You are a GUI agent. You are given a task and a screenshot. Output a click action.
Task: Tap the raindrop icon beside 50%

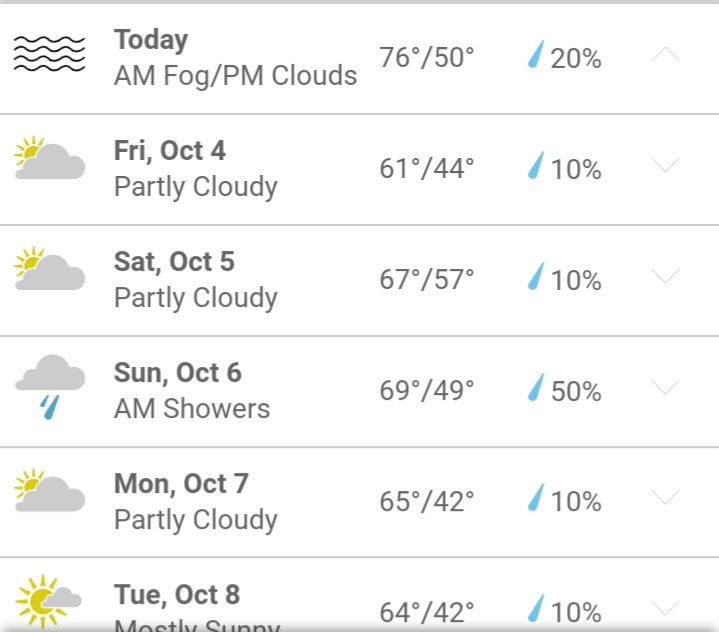(x=536, y=387)
